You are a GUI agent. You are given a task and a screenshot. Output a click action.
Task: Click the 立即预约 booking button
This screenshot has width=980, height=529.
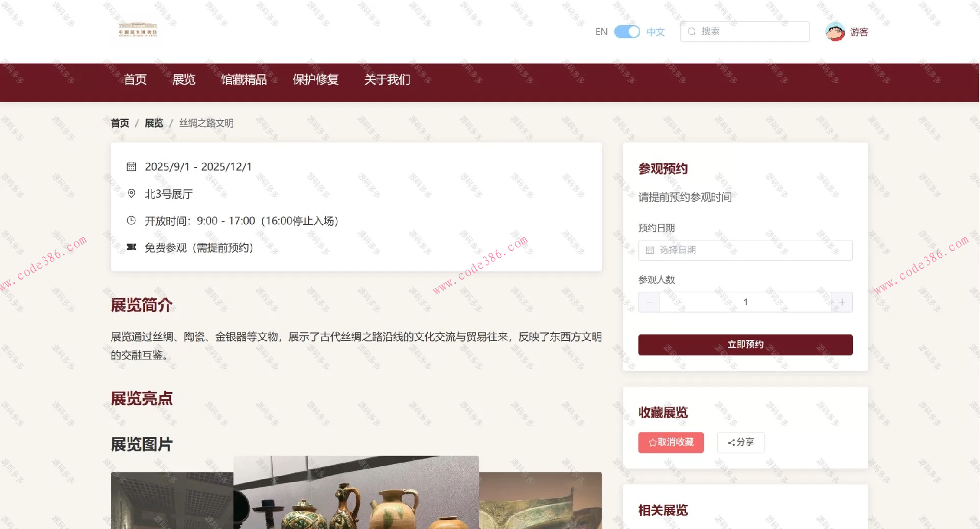pos(745,344)
